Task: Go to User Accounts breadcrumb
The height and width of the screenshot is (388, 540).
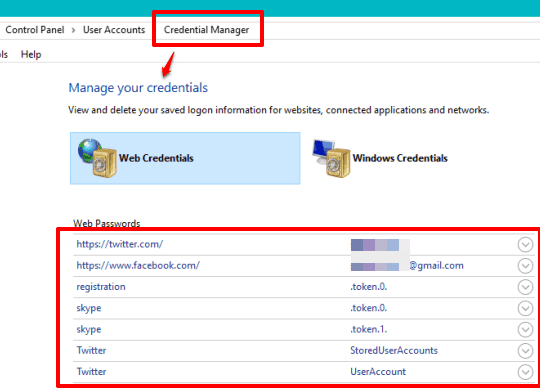Action: pyautogui.click(x=114, y=30)
